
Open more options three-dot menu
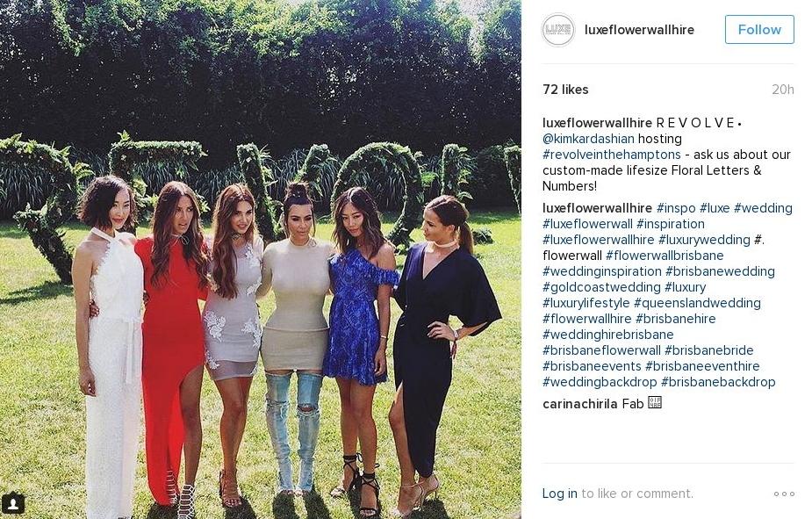point(784,494)
